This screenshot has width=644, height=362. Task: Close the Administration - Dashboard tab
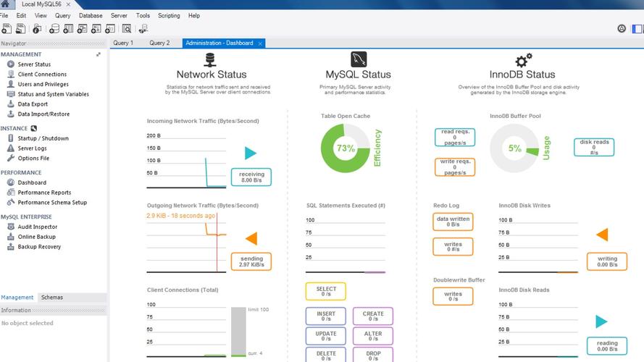(260, 43)
